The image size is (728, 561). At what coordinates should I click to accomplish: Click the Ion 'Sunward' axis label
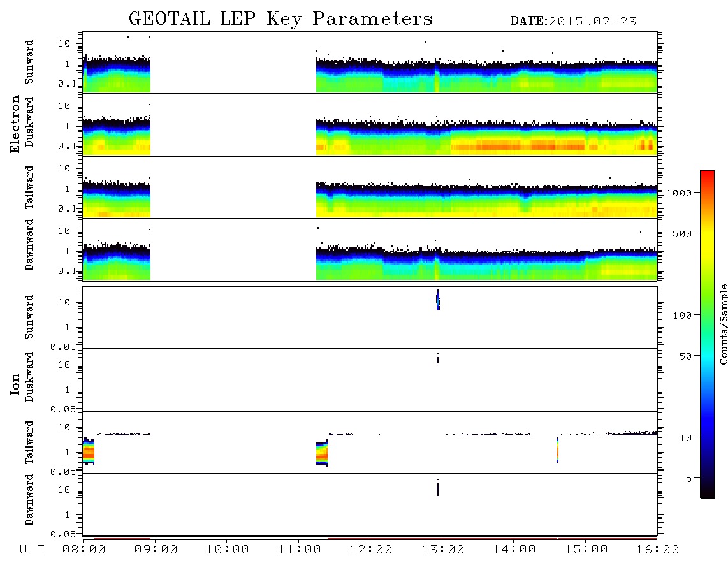tap(29, 317)
